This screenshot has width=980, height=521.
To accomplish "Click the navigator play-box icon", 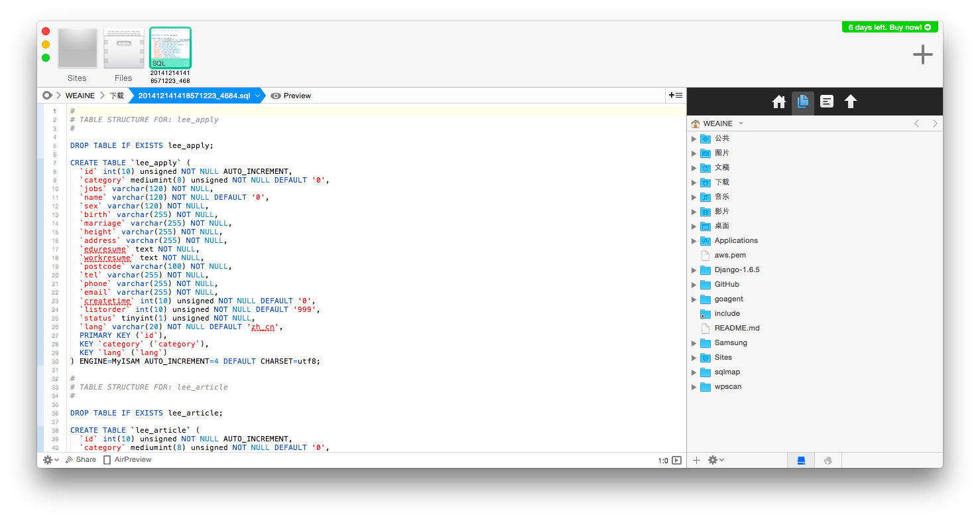I will [x=676, y=461].
